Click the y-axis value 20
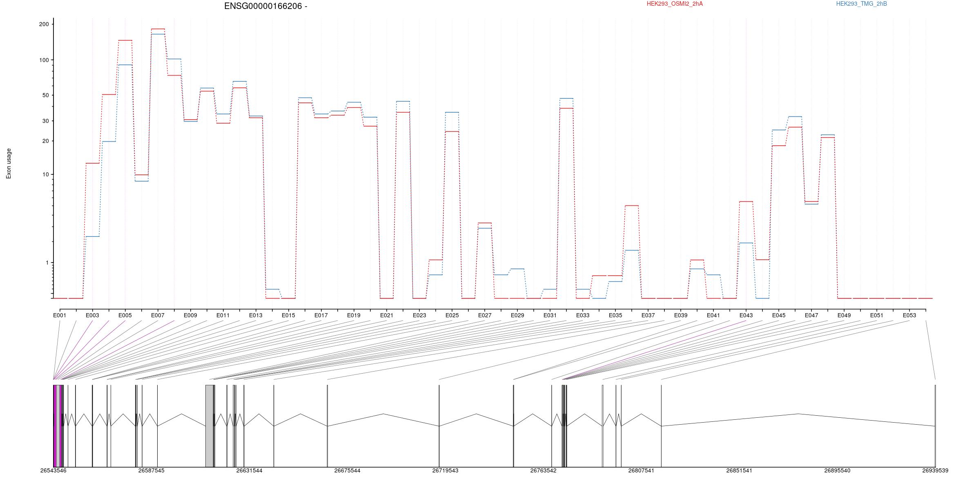This screenshot has height=490, width=980. (45, 141)
